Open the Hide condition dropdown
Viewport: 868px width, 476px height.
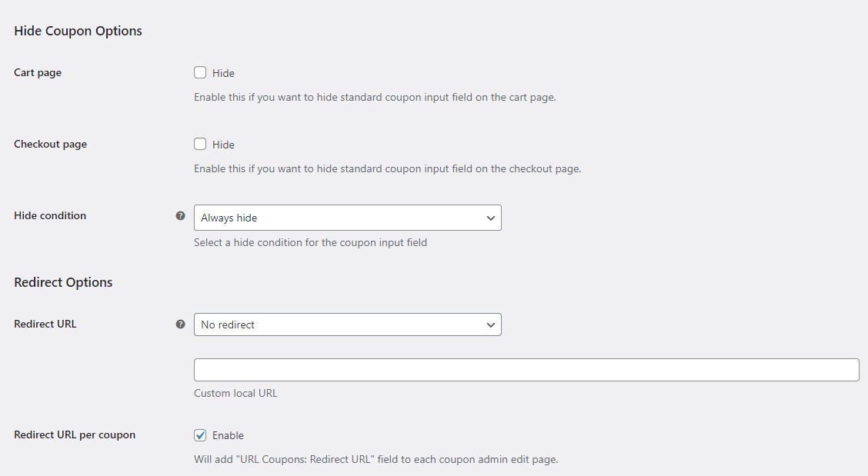point(348,218)
